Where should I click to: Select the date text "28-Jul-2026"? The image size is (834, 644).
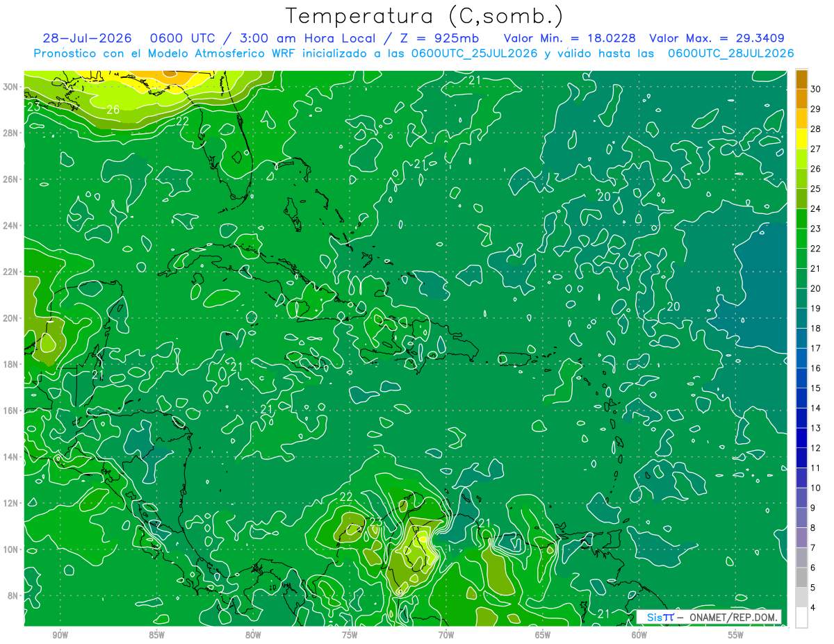click(87, 38)
